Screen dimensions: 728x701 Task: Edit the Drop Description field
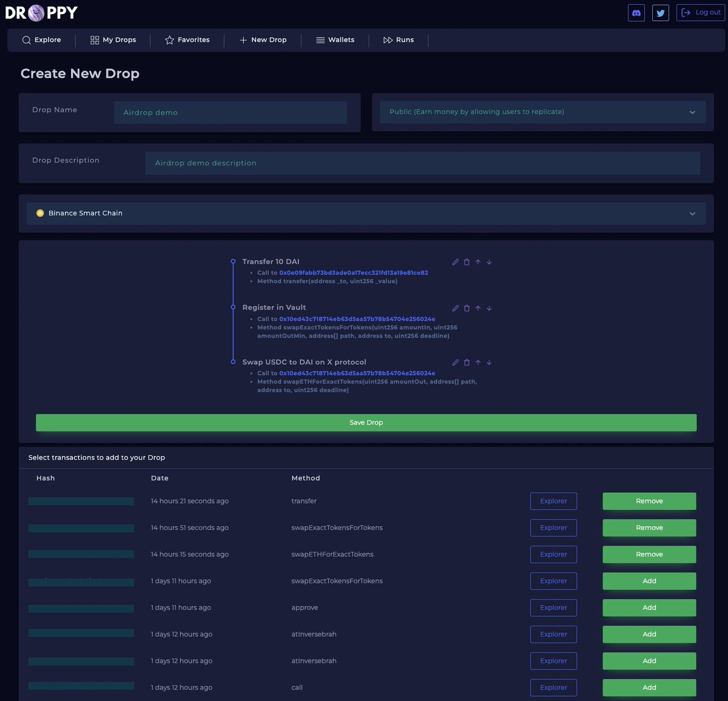tap(423, 163)
